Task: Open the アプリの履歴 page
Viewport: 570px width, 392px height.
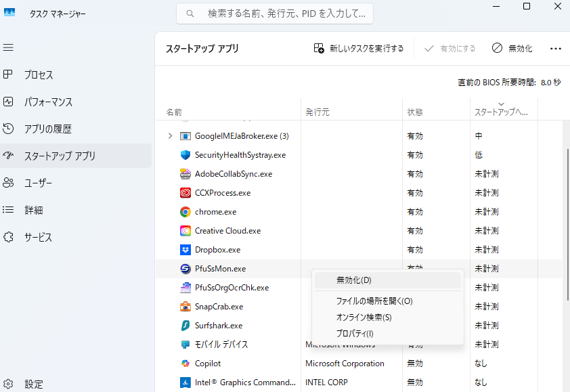Action: click(47, 129)
